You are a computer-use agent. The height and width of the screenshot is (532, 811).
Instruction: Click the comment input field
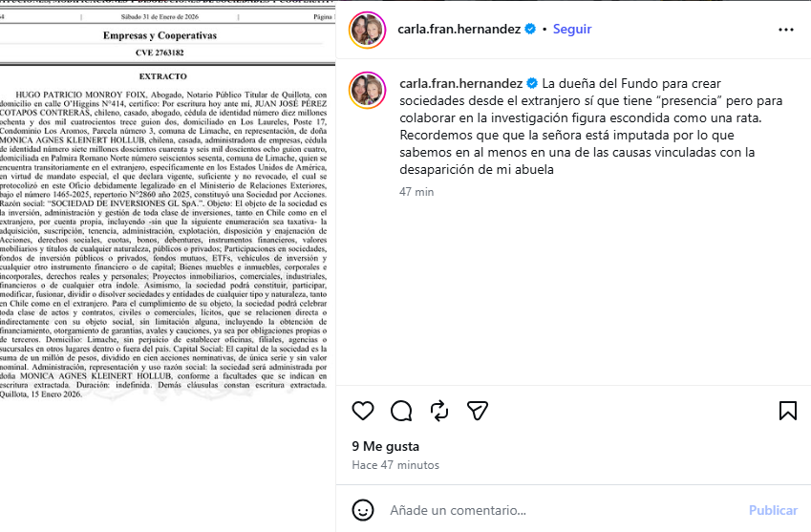click(564, 510)
